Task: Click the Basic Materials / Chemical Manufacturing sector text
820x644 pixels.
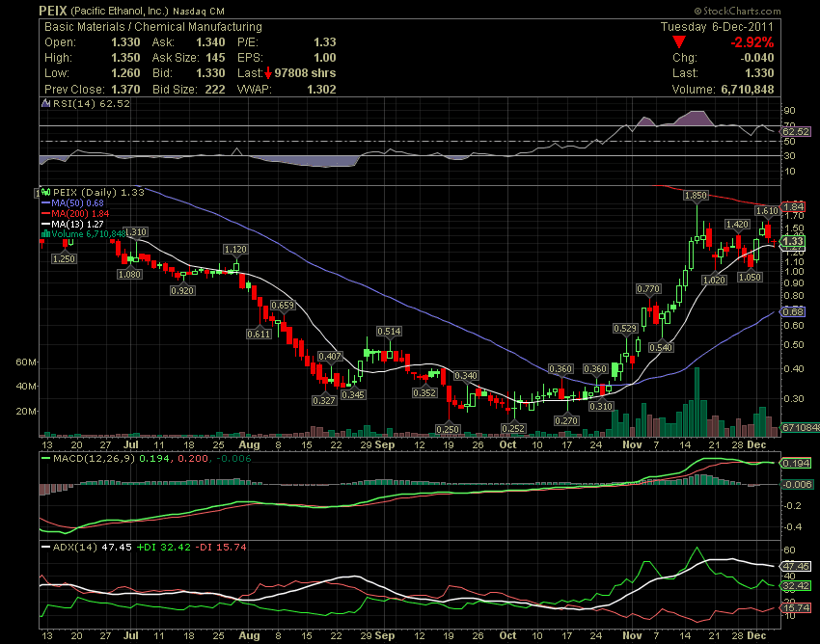Action: click(153, 27)
